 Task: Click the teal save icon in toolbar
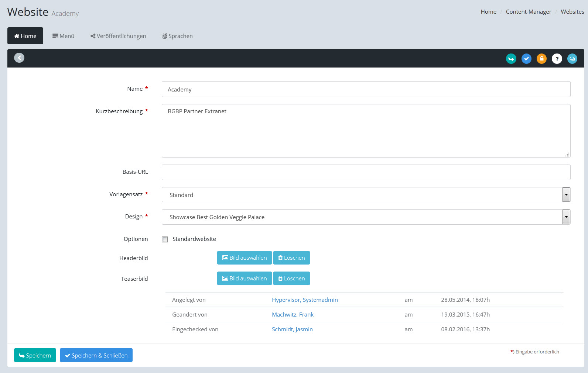[511, 59]
